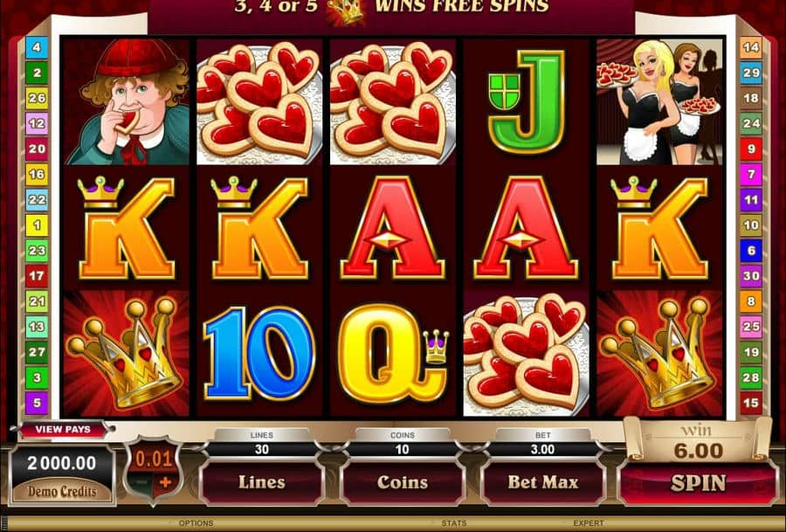
Task: Click payline marker number 14
Action: 750,48
